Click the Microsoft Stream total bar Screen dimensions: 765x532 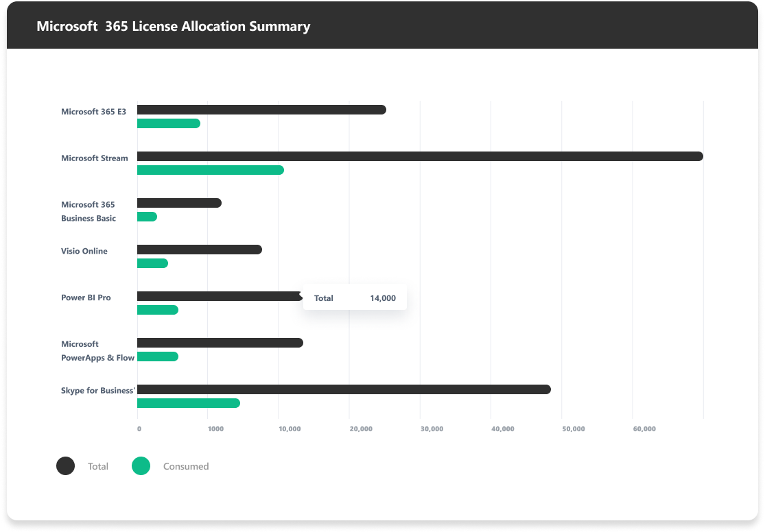420,156
